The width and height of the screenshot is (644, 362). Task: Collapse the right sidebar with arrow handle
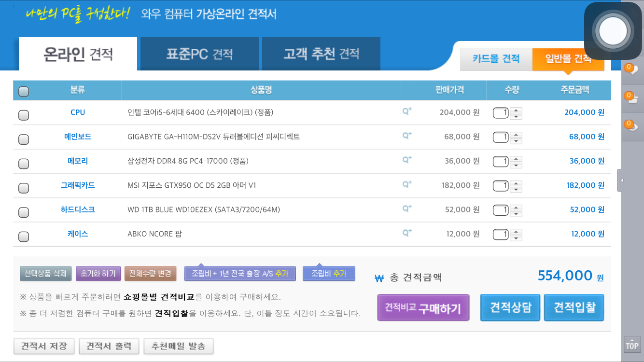(622, 180)
